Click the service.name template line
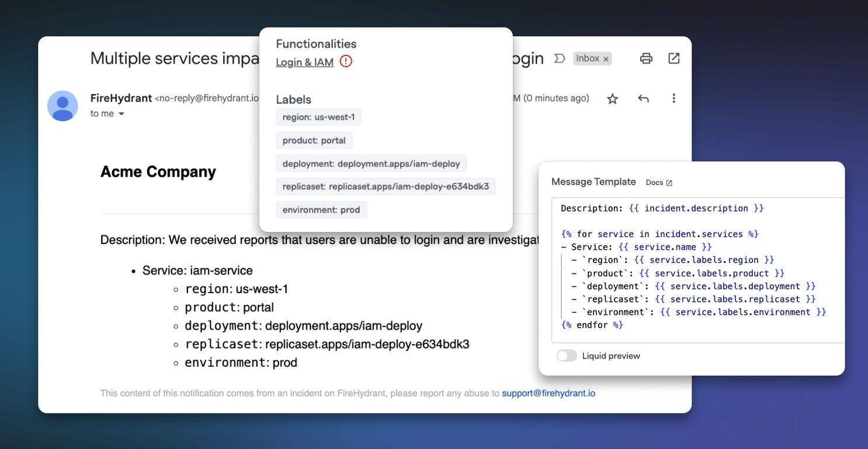868x449 pixels. click(636, 247)
